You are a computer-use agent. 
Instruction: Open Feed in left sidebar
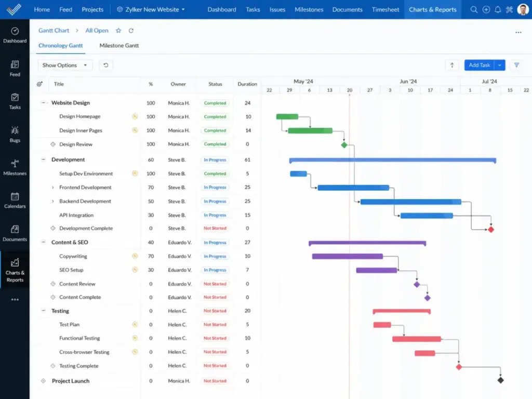[x=15, y=69]
